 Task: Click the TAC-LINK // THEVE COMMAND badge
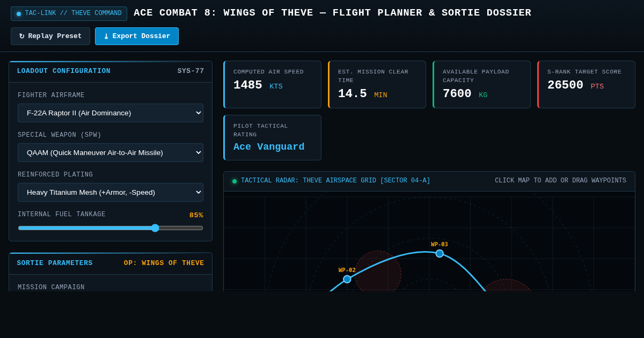click(x=69, y=13)
